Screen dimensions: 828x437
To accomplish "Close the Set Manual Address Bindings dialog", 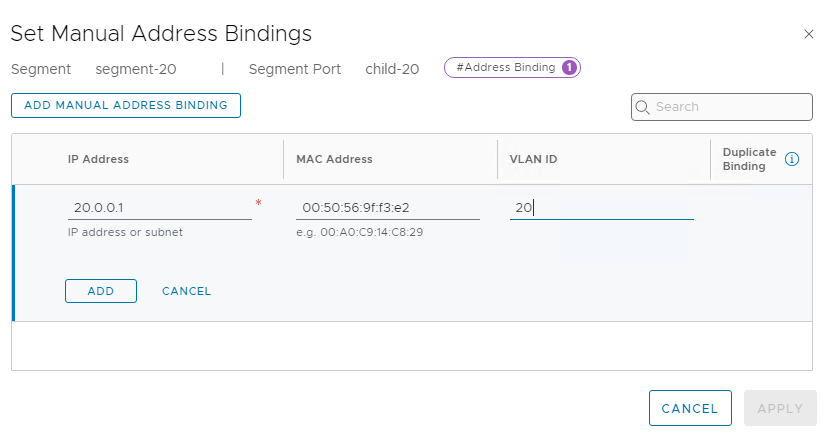I will coord(808,34).
